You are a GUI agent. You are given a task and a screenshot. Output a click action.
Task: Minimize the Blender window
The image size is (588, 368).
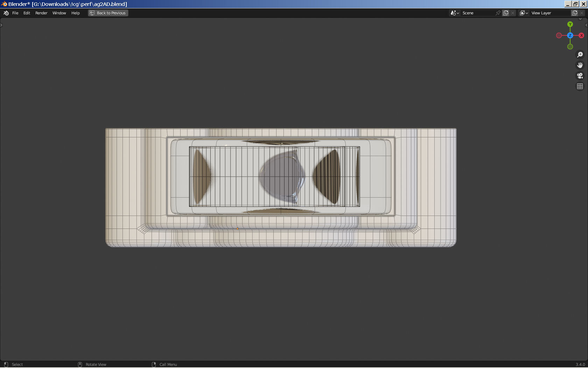click(568, 4)
